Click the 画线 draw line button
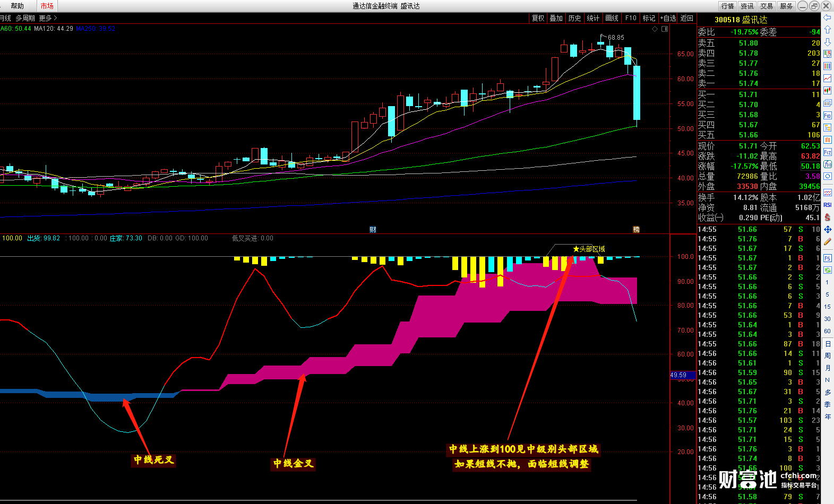 tap(612, 18)
